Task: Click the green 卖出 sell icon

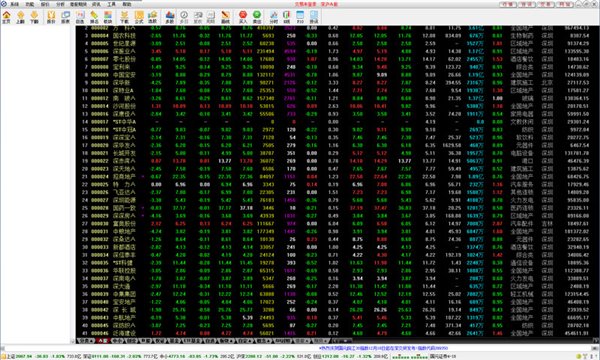Action: (257, 17)
